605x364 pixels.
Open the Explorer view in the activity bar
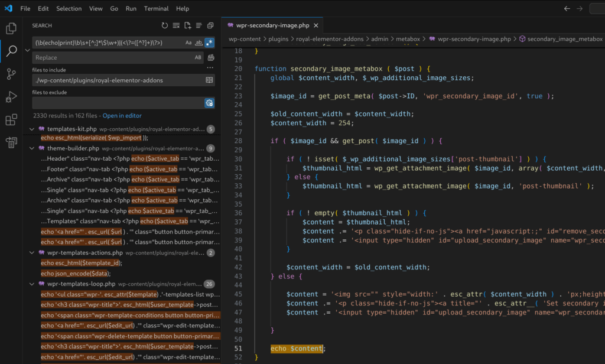point(12,28)
